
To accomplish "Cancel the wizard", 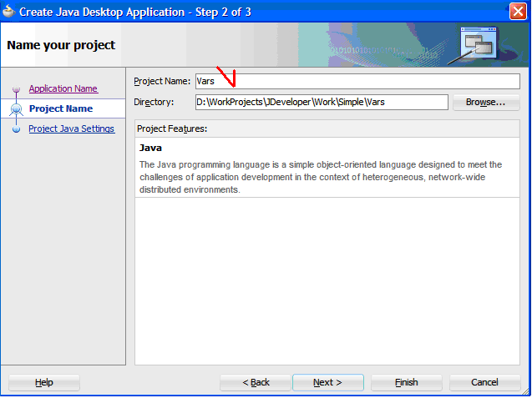I will tap(484, 382).
